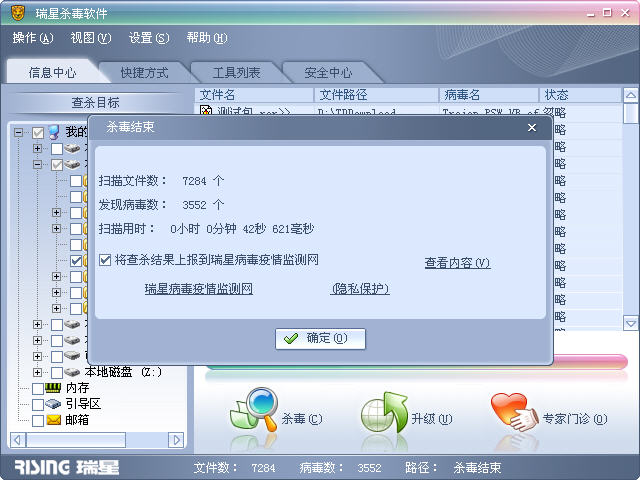
Task: Click the 专家门诊 heart-in-hand icon
Action: click(514, 411)
